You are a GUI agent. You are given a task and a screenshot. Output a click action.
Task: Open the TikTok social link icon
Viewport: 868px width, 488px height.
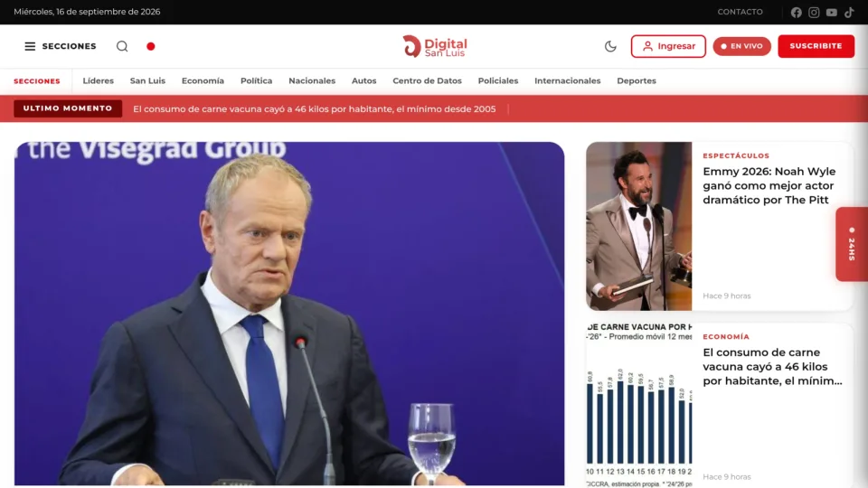849,12
